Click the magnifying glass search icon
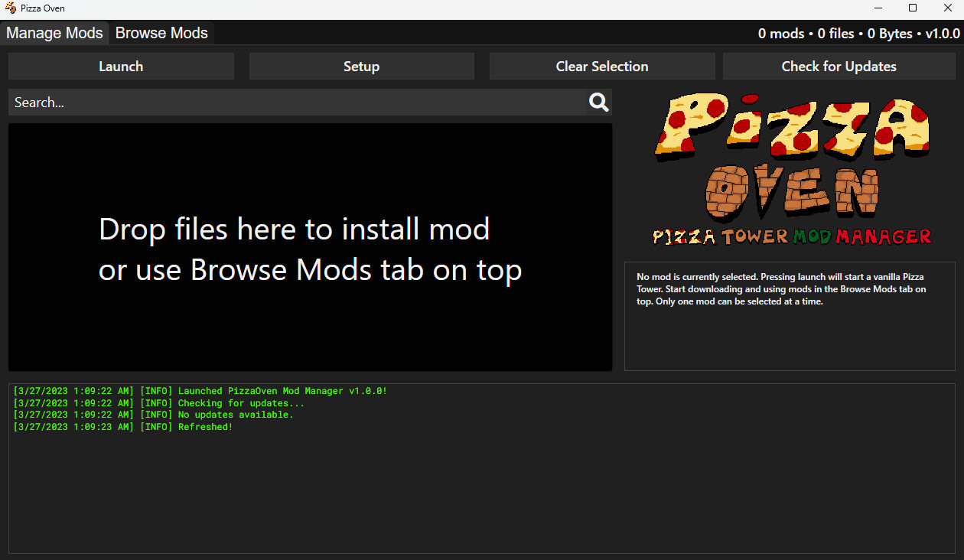Viewport: 964px width, 560px height. coord(599,103)
